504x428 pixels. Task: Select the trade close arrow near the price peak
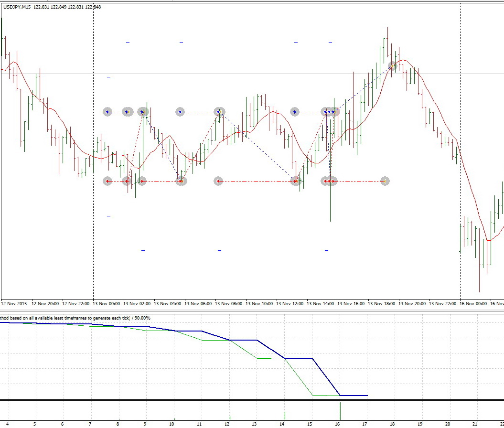coord(393,66)
